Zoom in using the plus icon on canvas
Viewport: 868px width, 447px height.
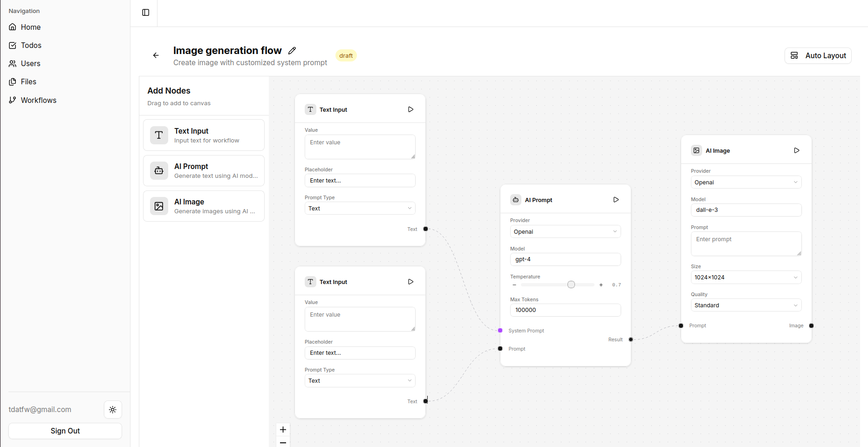283,429
